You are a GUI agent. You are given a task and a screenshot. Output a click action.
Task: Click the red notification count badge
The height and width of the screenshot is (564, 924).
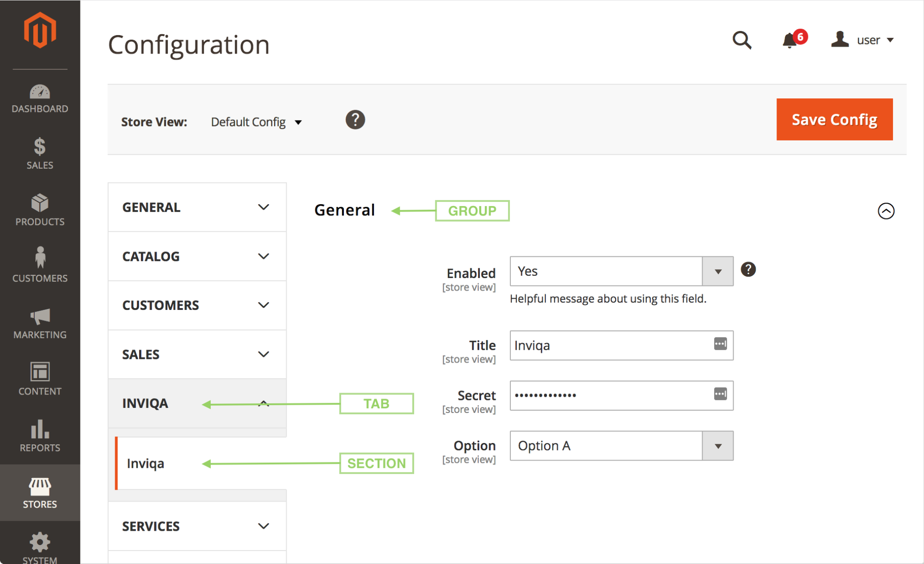coord(801,36)
